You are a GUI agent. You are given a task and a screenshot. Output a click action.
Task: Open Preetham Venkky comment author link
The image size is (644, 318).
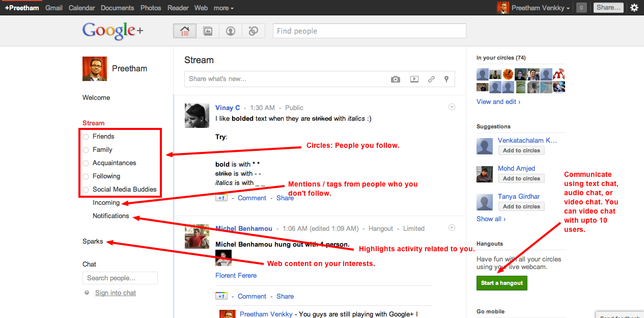click(266, 314)
